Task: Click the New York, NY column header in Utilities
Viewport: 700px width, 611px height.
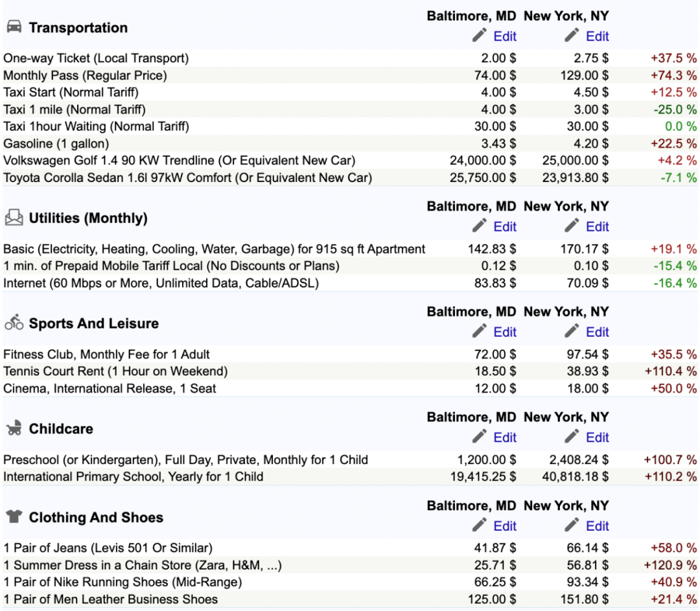Action: coord(566,206)
